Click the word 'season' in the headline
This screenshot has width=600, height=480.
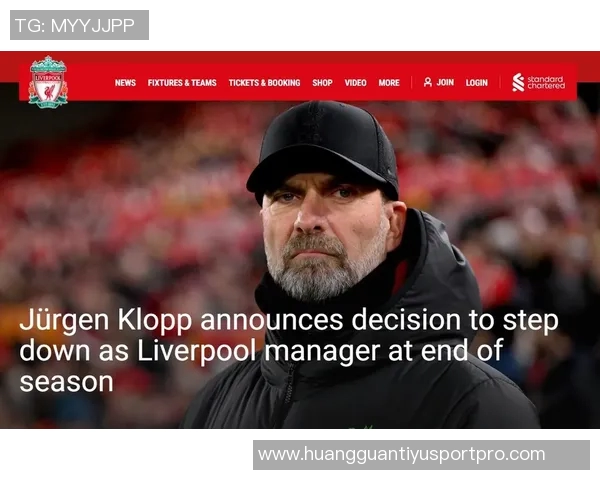click(66, 382)
